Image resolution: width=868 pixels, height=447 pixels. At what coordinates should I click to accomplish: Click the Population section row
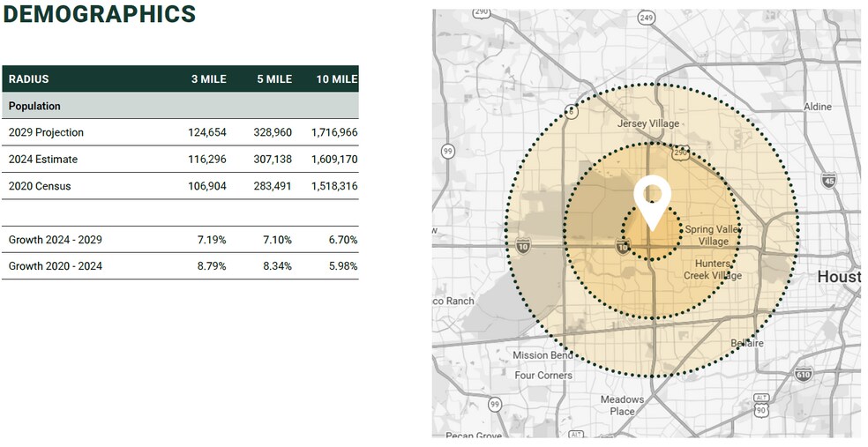point(35,106)
